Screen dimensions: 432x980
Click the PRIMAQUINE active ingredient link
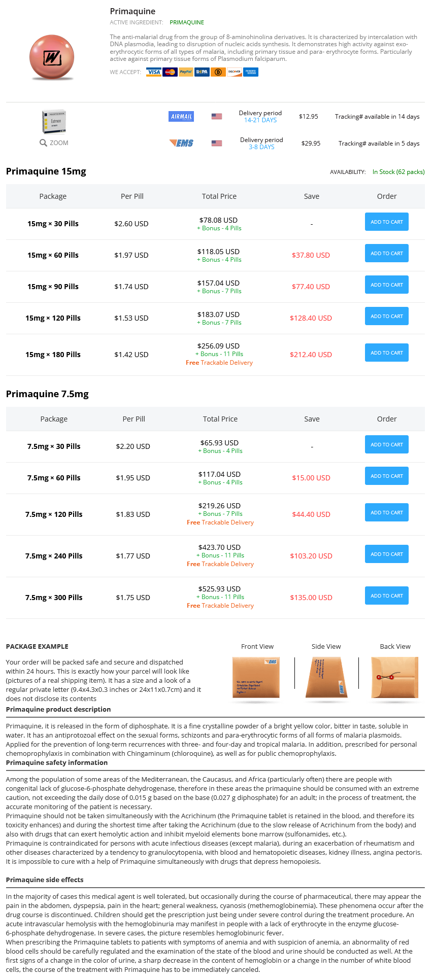pos(187,22)
